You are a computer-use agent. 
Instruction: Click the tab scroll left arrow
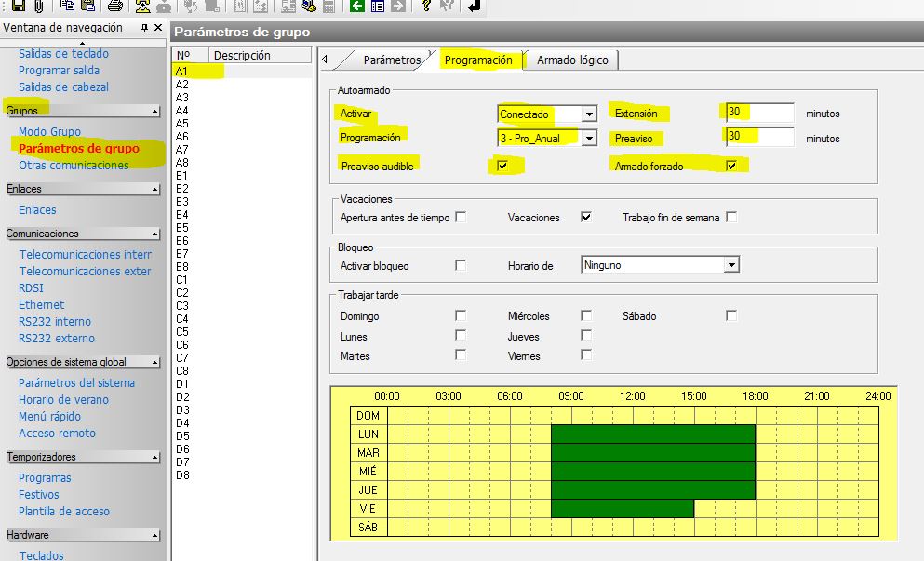(x=325, y=59)
